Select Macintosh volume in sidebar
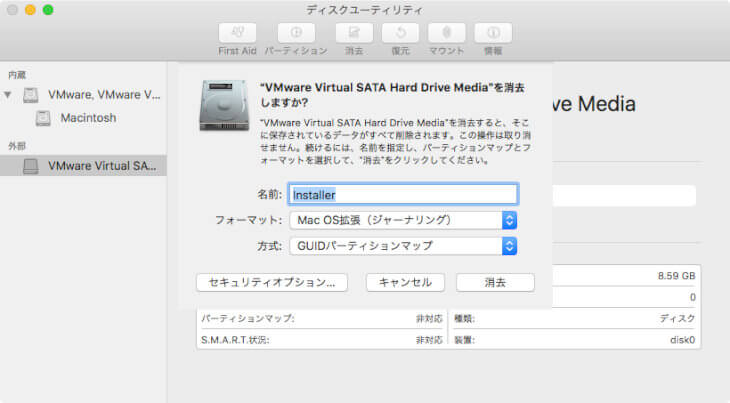730x403 pixels. click(88, 118)
